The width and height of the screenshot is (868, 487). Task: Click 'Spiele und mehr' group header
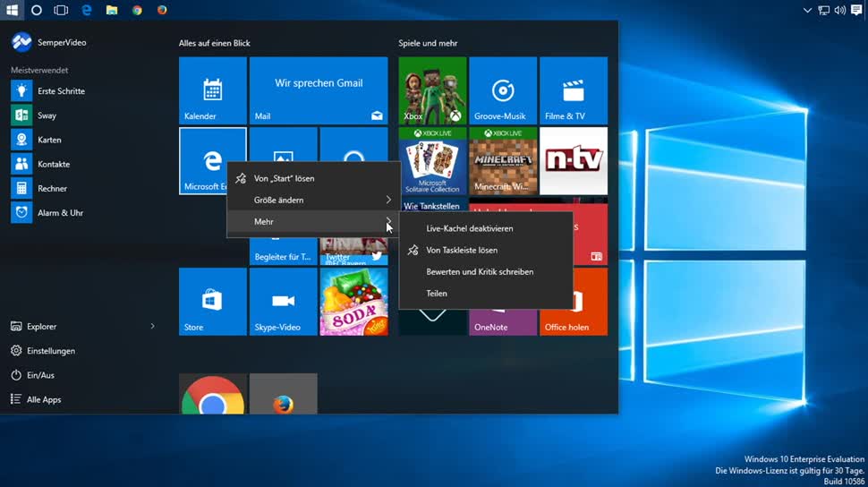point(428,43)
